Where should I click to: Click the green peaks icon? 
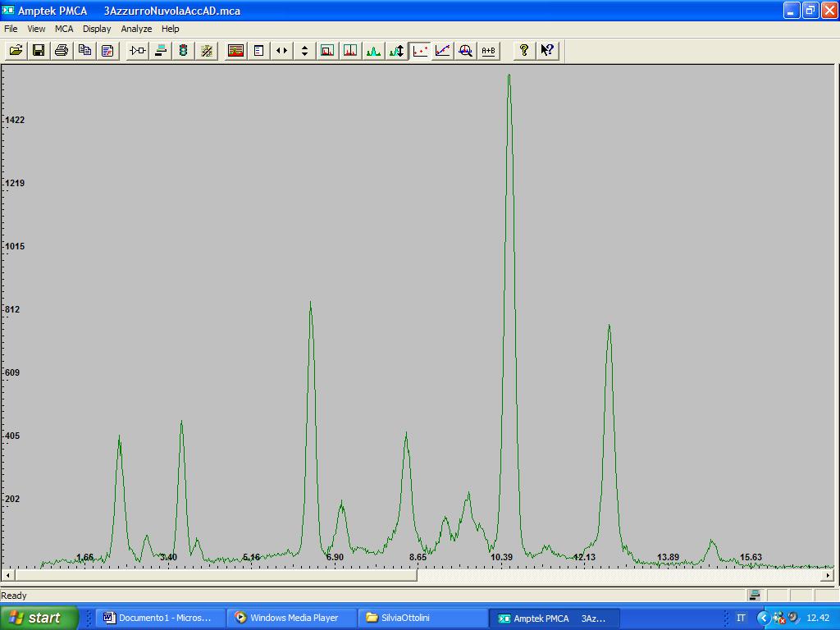(x=373, y=50)
